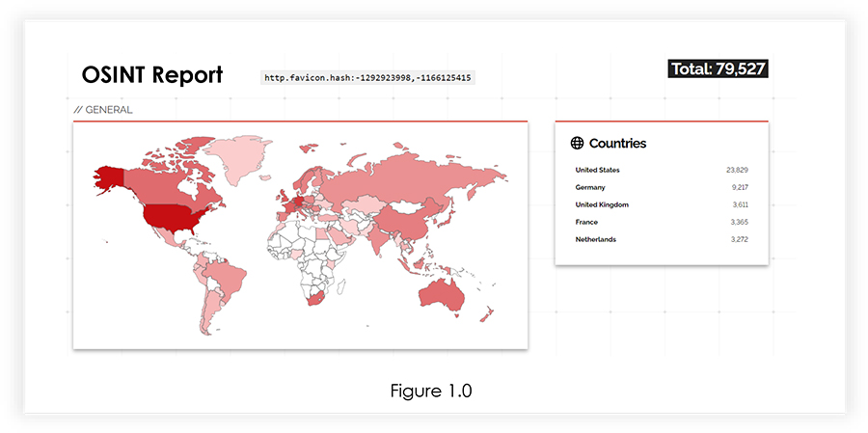Click the 3,365 count value
Viewport: 868px width, 433px height.
click(x=740, y=222)
